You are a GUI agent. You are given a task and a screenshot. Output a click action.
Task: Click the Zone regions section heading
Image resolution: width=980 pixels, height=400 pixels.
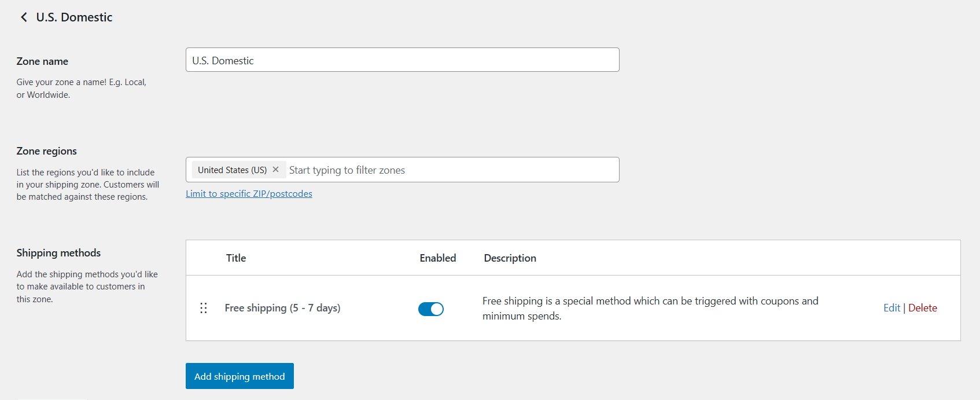point(46,151)
